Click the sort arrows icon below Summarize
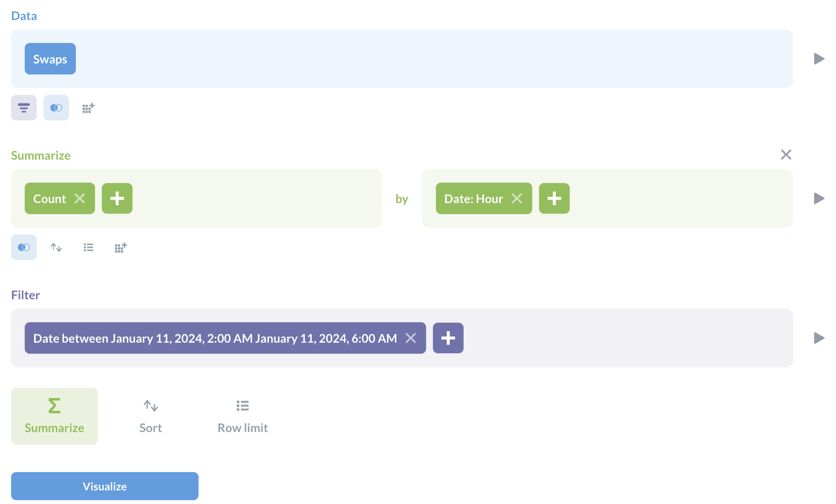 [56, 247]
